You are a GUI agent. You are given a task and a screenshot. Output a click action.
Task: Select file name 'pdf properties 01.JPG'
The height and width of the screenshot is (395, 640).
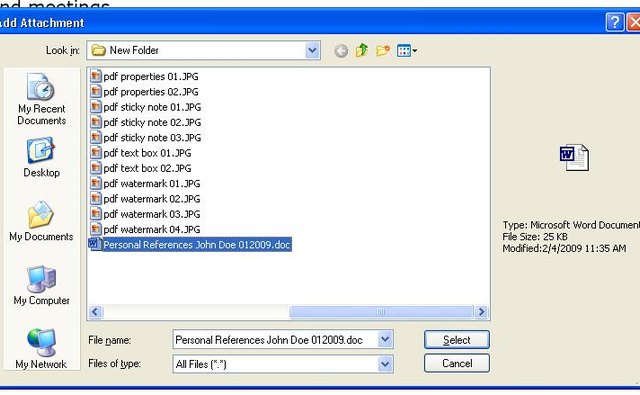click(x=151, y=76)
